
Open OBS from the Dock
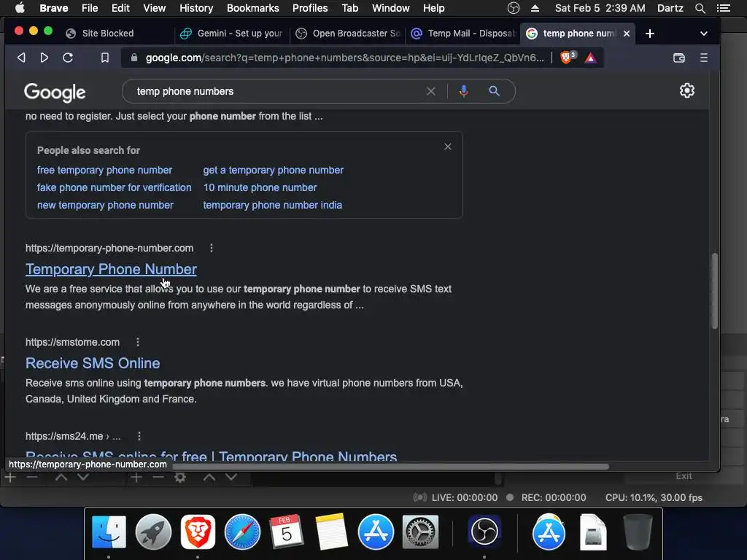pyautogui.click(x=484, y=532)
